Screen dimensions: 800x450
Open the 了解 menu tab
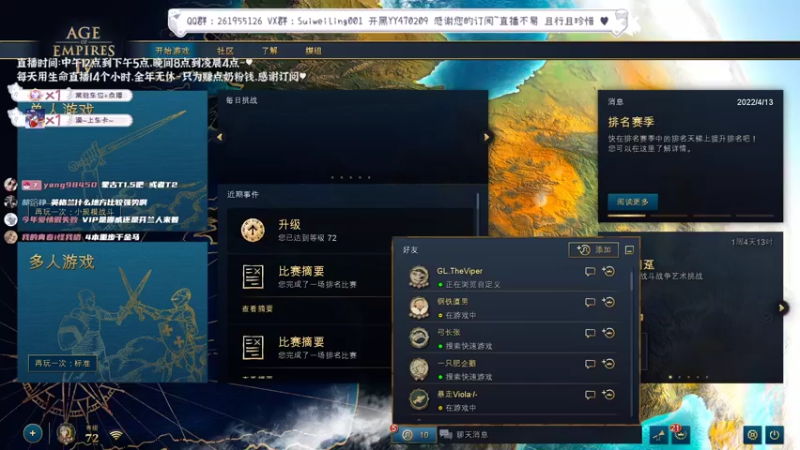(x=269, y=51)
